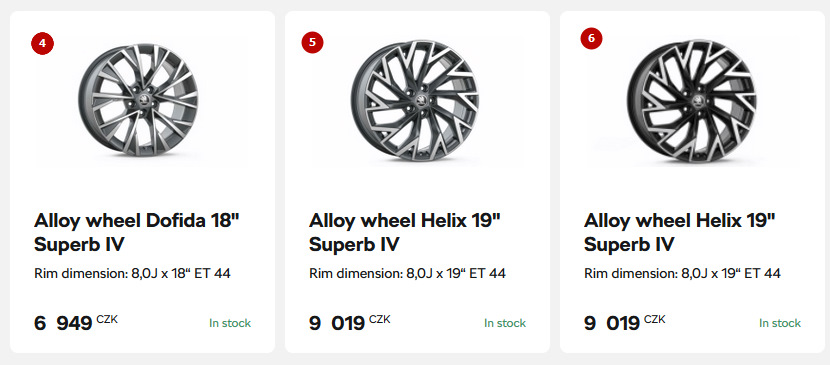Select the 8,0J x 19" ET 44 text in card 6

[x=731, y=273]
